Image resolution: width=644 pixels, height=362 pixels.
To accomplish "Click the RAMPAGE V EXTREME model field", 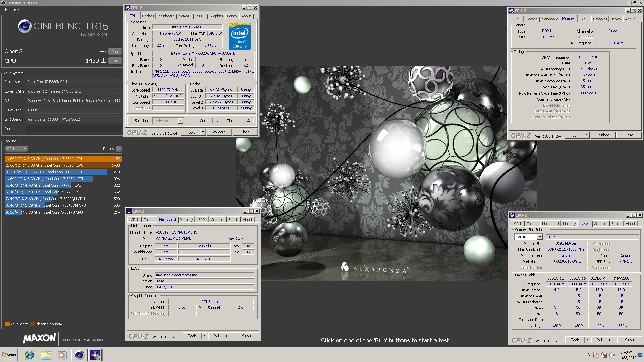I will click(x=186, y=238).
